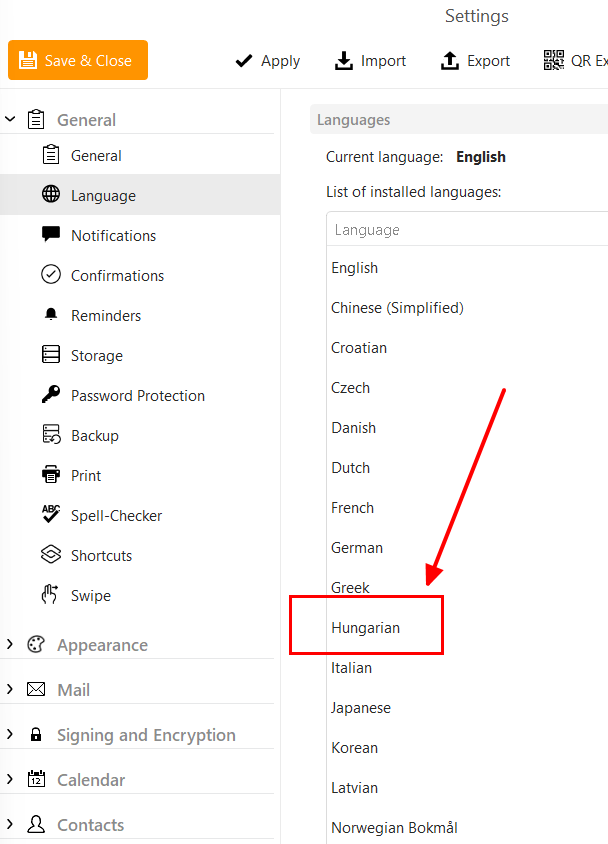Image resolution: width=608 pixels, height=844 pixels.
Task: Choose Japanese from installed languages
Action: pyautogui.click(x=361, y=708)
